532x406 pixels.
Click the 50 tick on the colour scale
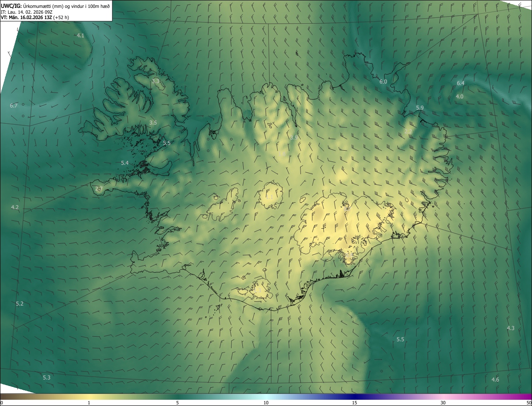point(529,403)
